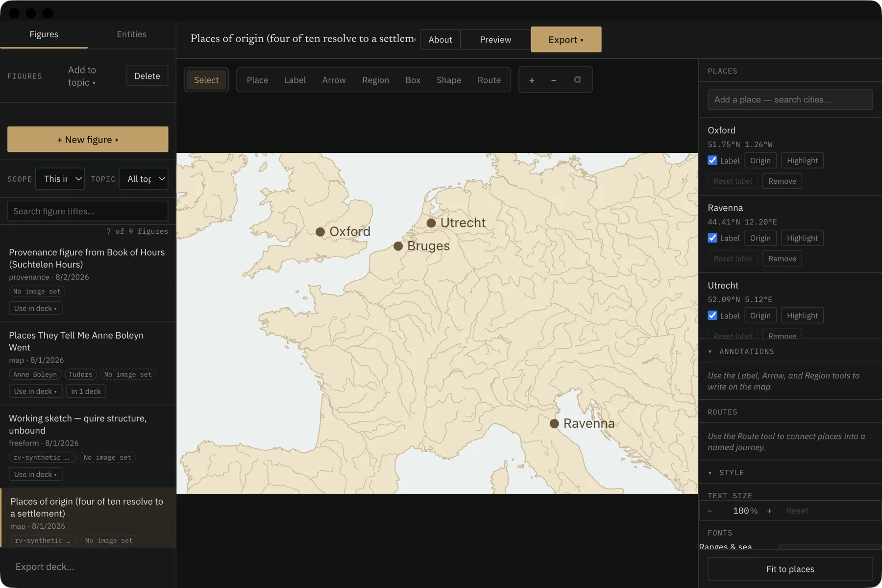Click the Oxford marker on the map
Image resolution: width=882 pixels, height=588 pixels.
[320, 232]
